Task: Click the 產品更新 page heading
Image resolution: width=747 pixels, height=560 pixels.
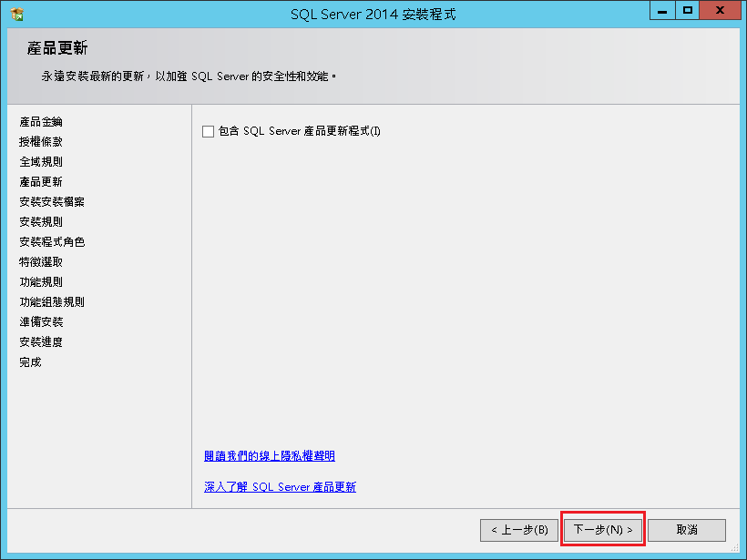Action: 57,48
